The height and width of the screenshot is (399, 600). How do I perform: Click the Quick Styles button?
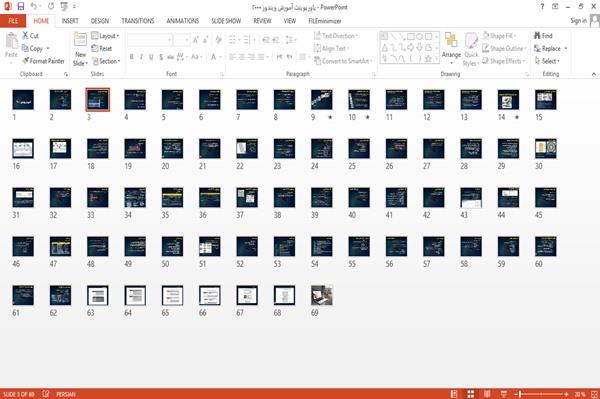[471, 50]
